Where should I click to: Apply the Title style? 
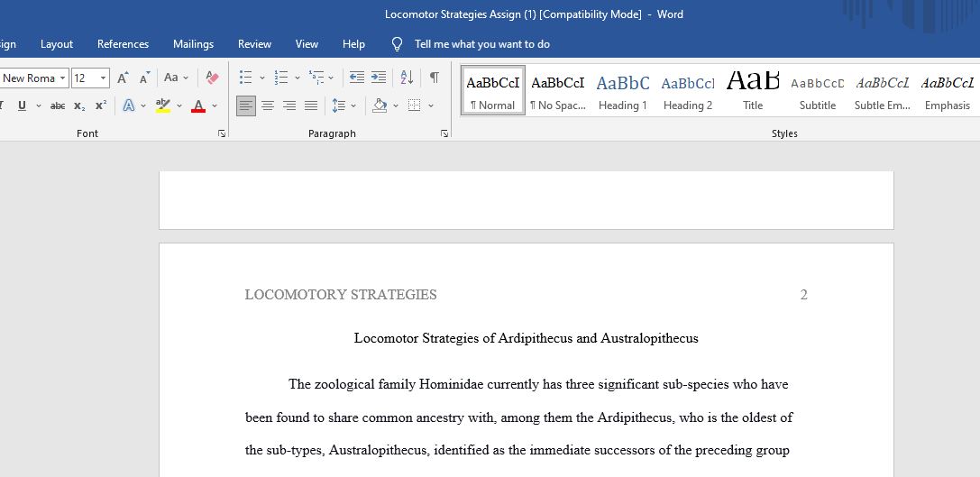pos(753,90)
